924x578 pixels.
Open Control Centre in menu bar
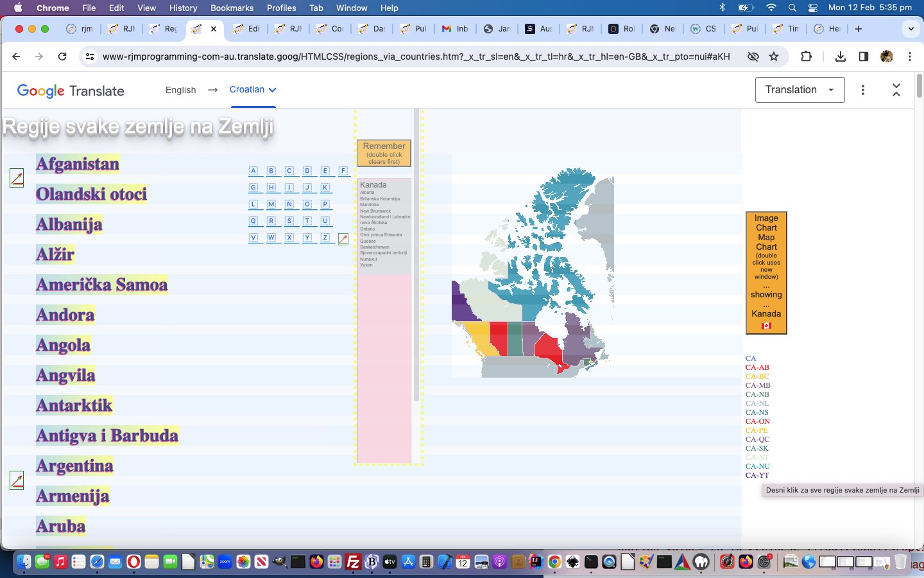coord(813,8)
